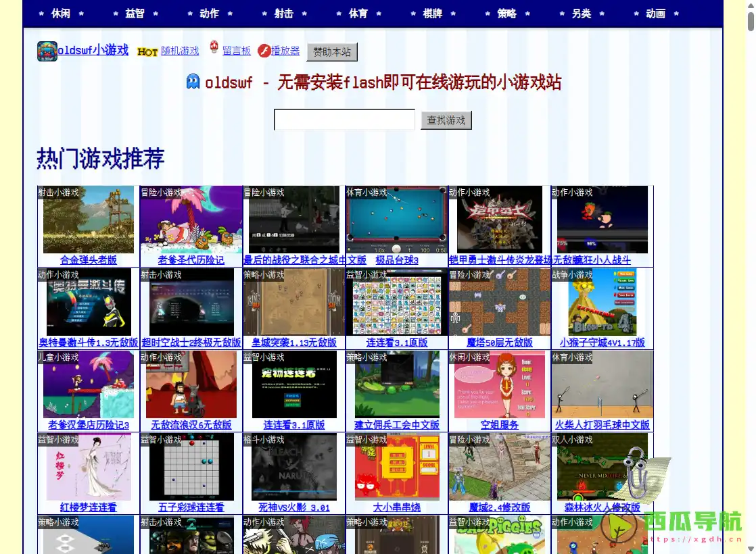Image resolution: width=756 pixels, height=554 pixels.
Task: Click the billiards thumbnail for 极品台球3
Action: tap(396, 219)
